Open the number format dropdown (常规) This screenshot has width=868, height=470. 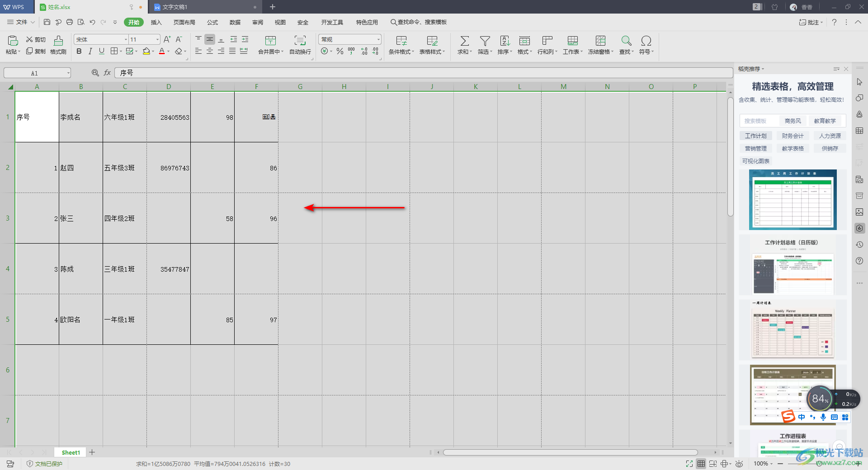(378, 40)
